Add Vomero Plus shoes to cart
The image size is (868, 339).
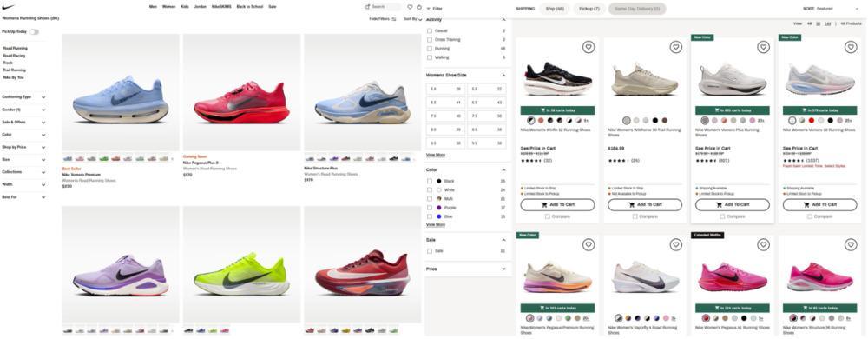pyautogui.click(x=733, y=204)
